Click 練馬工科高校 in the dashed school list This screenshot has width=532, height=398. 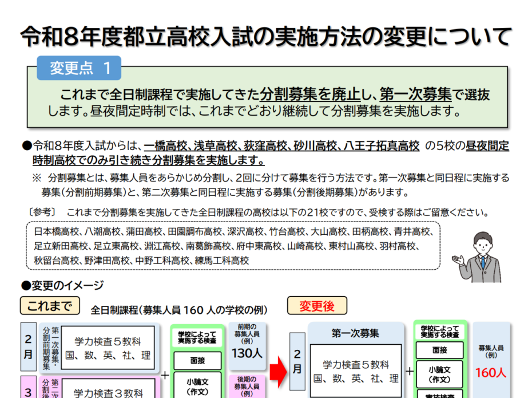[222, 261]
